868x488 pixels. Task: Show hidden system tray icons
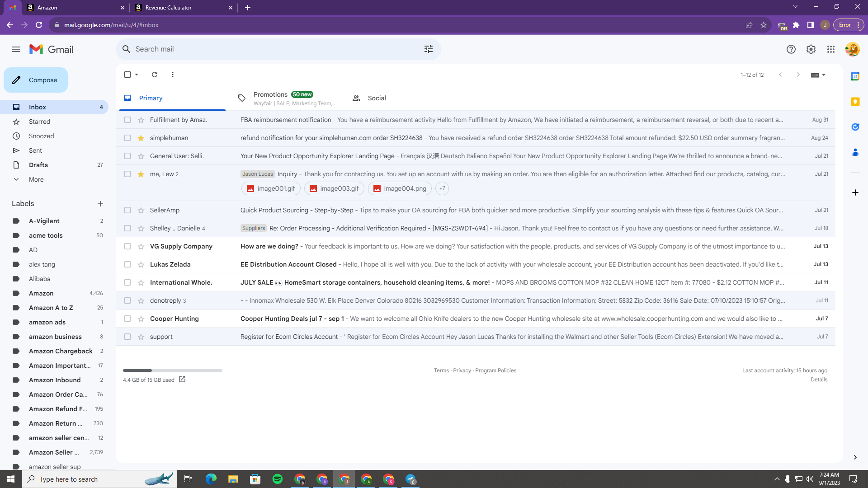pos(777,479)
